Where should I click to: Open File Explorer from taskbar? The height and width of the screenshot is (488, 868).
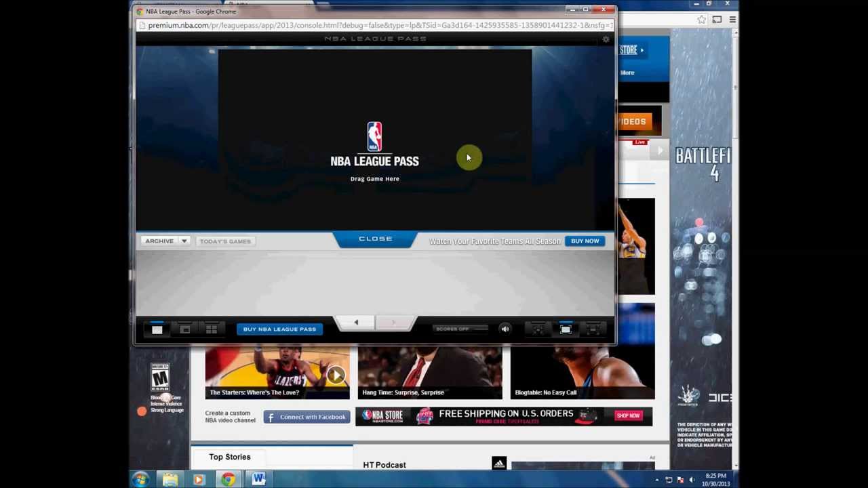pos(170,479)
